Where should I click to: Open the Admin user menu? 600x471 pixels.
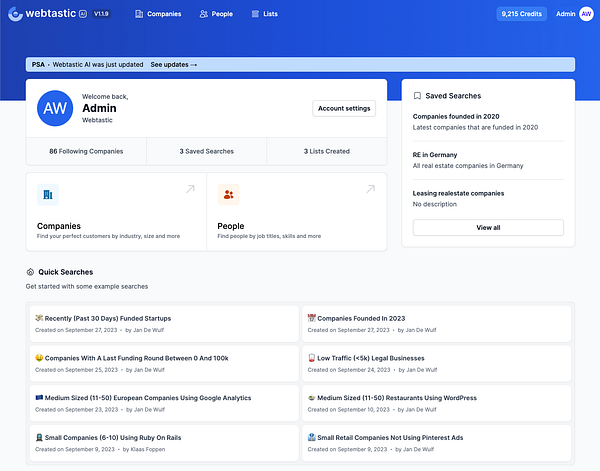point(575,14)
